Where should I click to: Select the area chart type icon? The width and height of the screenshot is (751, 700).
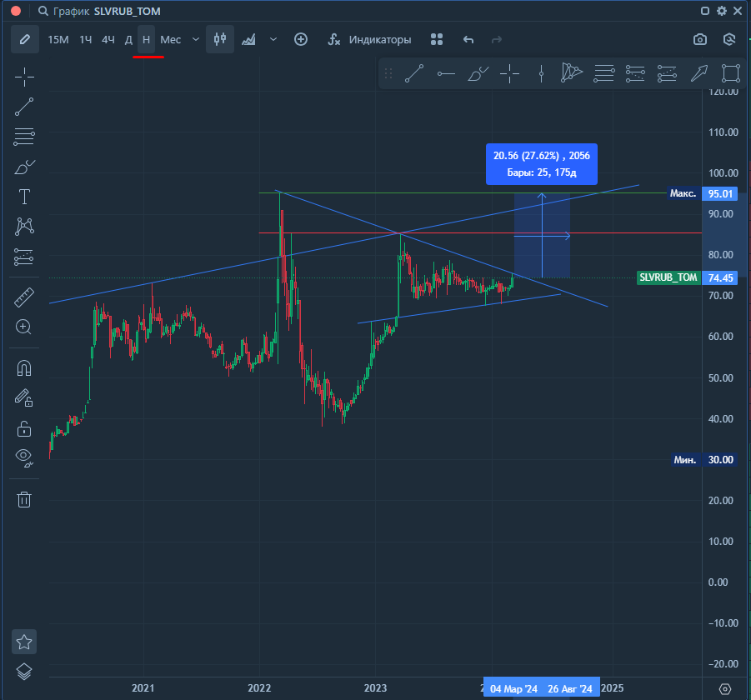[248, 40]
